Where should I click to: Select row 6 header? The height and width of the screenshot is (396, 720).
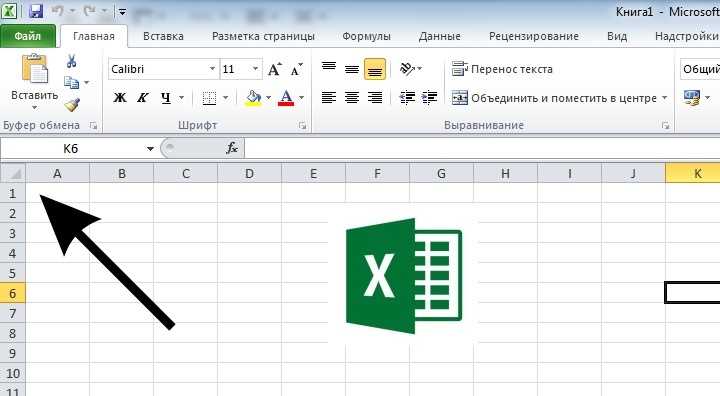tap(12, 293)
